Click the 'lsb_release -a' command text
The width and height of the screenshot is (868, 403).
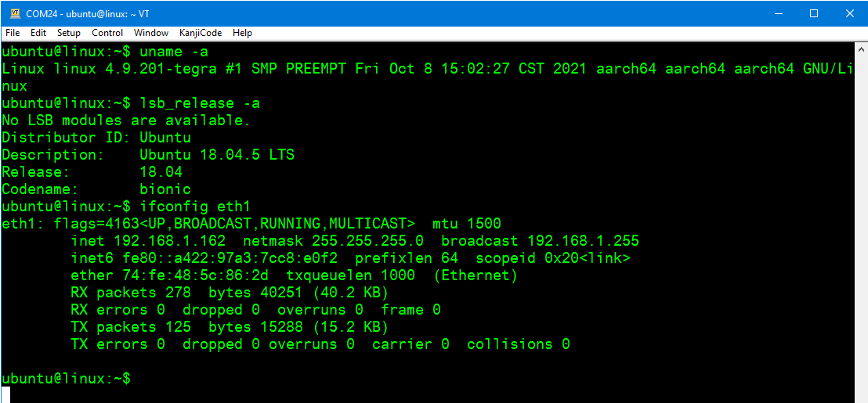pyautogui.click(x=200, y=103)
